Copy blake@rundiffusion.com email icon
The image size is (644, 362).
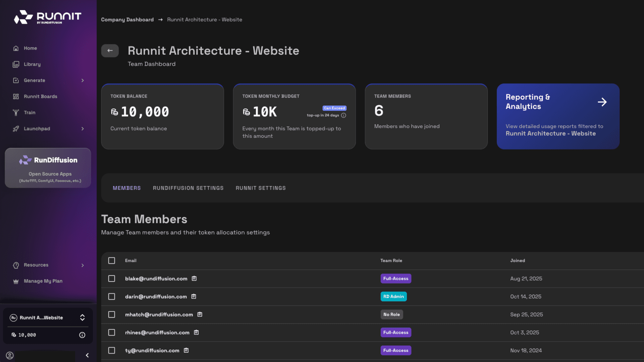[194, 279]
